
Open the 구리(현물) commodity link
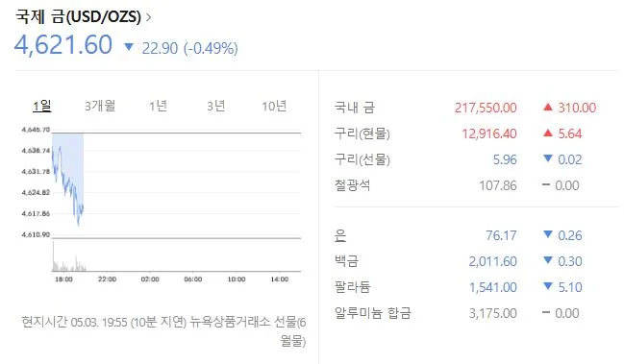pyautogui.click(x=362, y=133)
